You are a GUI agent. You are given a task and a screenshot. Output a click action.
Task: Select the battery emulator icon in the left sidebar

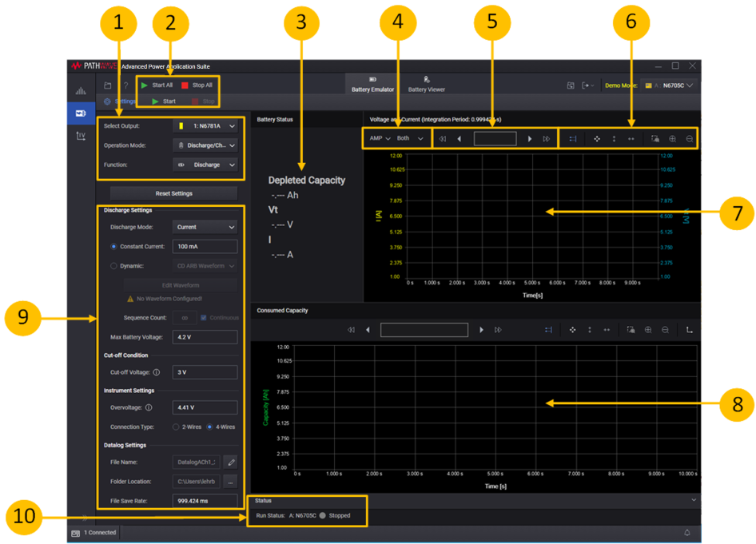tap(81, 113)
